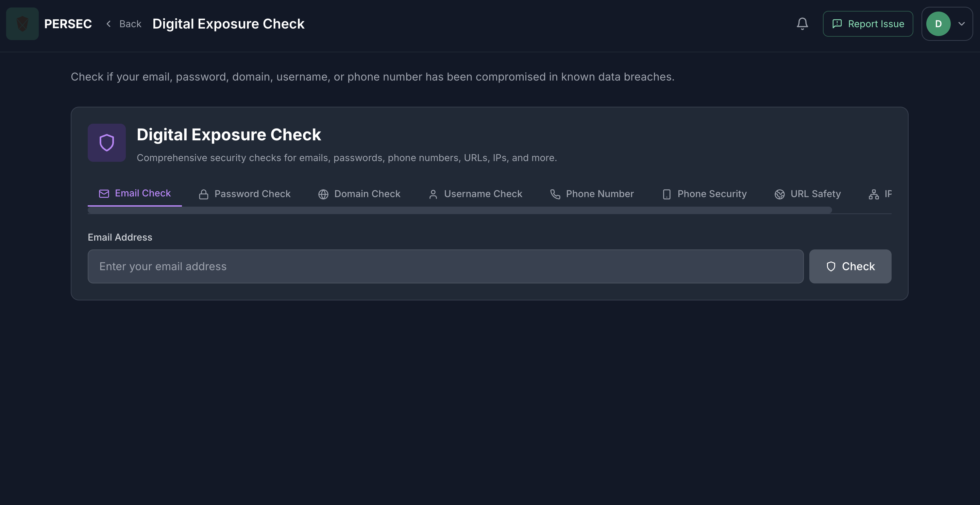980x505 pixels.
Task: Go back using the Back link
Action: (124, 24)
